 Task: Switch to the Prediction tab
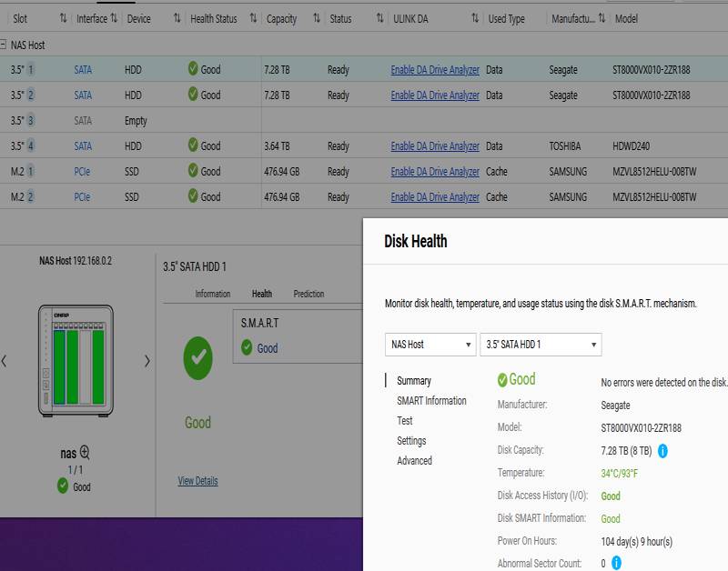308,294
